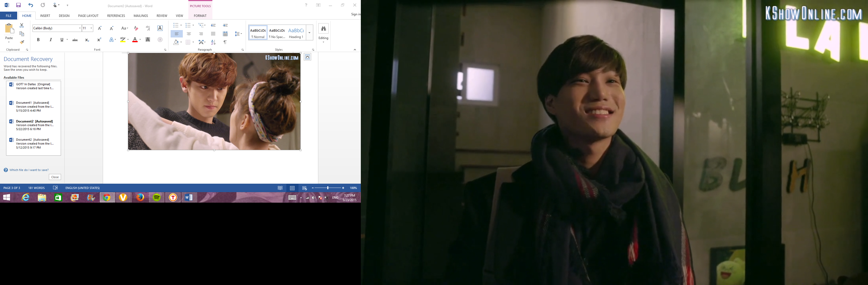The image size is (868, 285).
Task: Align text left
Action: [x=176, y=34]
